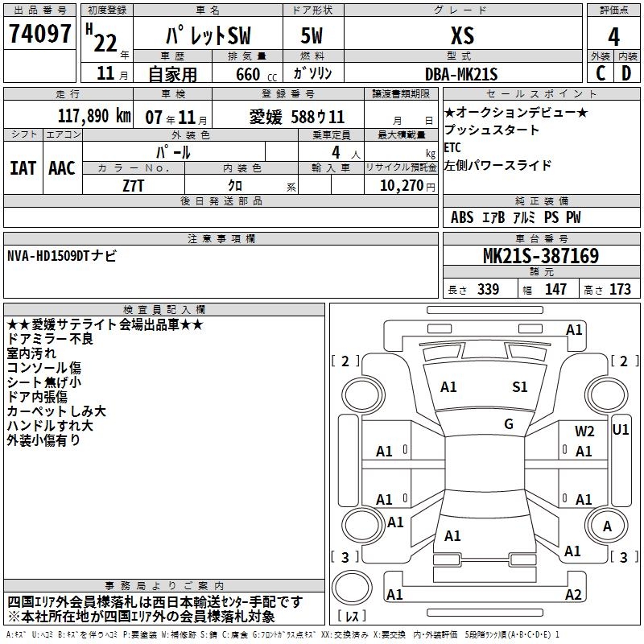Click the A2 mark on the rear bumper
This screenshot has height=644, width=644.
573,594
